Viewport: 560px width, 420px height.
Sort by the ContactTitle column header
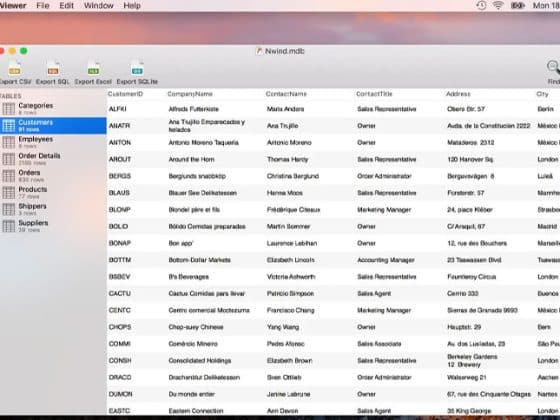click(x=374, y=94)
